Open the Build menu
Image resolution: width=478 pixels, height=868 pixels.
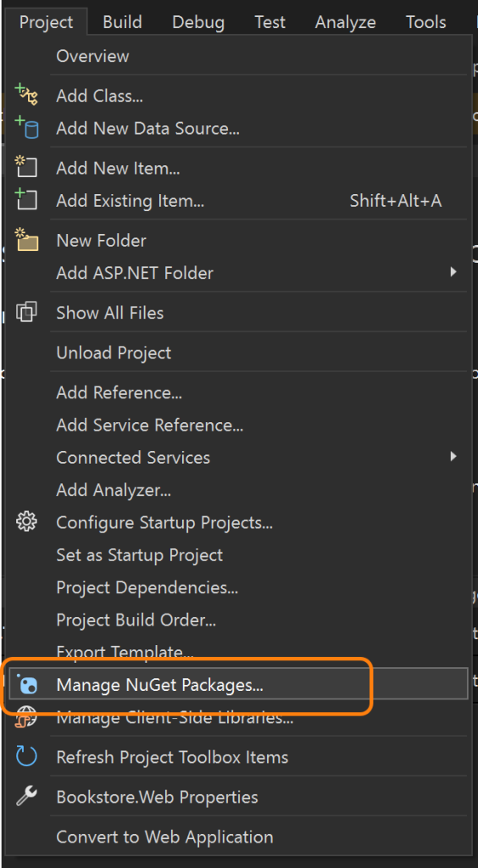click(x=122, y=22)
